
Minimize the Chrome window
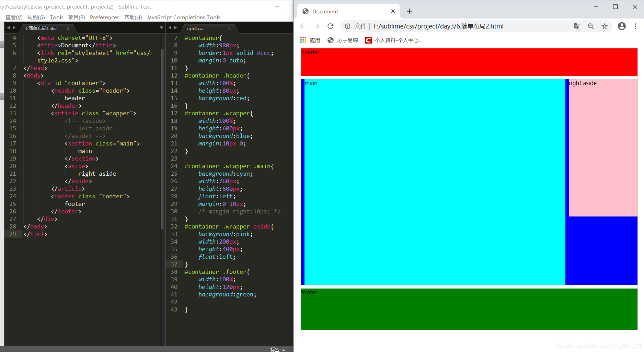pyautogui.click(x=596, y=7)
